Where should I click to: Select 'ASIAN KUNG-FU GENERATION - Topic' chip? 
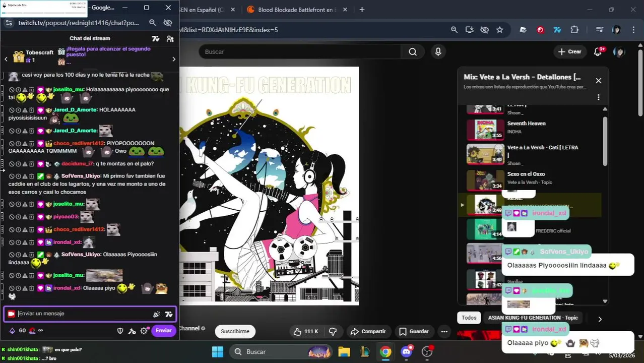[533, 318]
